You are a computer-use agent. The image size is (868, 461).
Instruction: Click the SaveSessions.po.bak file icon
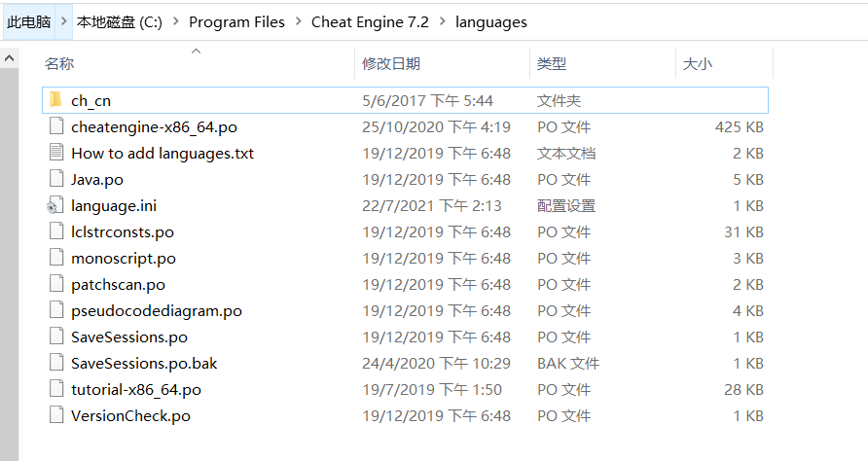[x=54, y=363]
